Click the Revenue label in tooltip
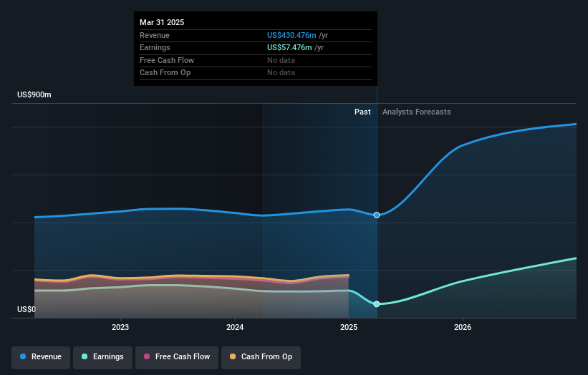 155,35
